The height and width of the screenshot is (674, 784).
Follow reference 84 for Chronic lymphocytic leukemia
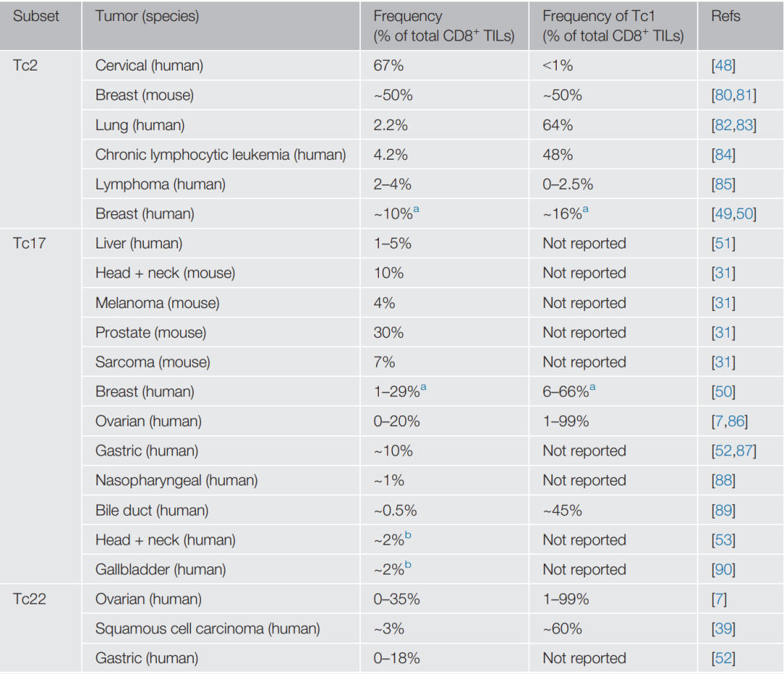[723, 155]
